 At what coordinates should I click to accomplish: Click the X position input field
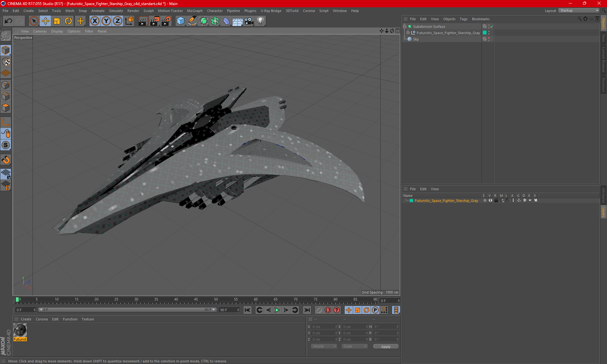coord(324,327)
